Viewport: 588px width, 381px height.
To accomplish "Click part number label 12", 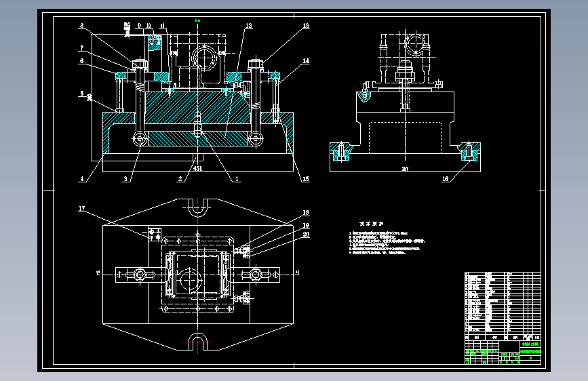I will coord(249,26).
